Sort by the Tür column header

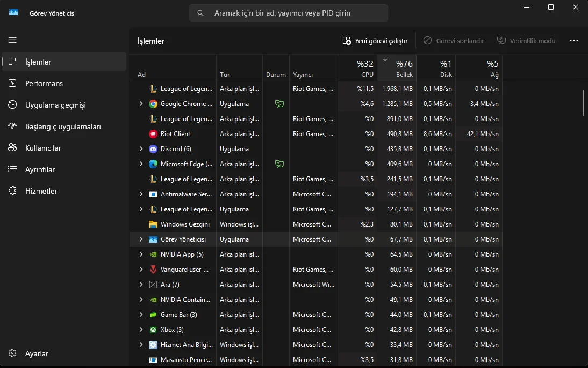pyautogui.click(x=239, y=68)
